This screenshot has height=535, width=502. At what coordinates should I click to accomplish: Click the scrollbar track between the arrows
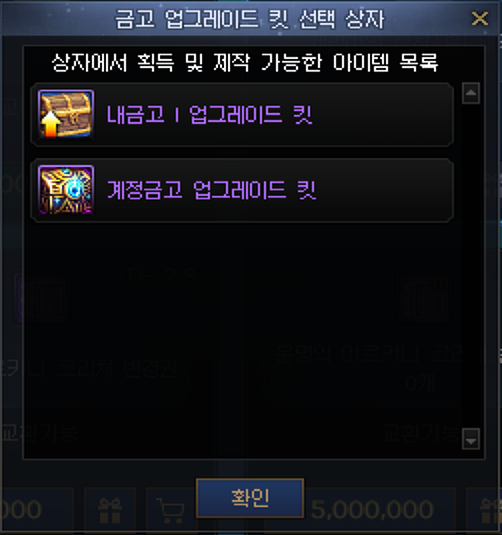click(471, 266)
